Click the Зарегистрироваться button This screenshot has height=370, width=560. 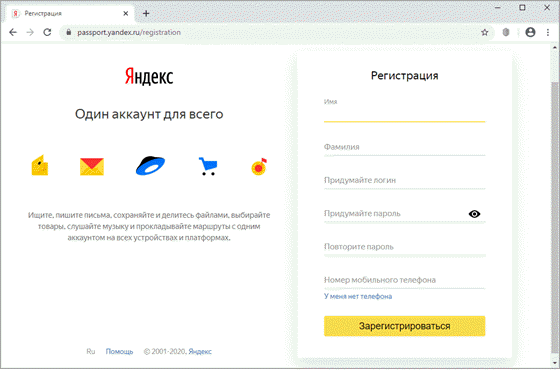404,326
